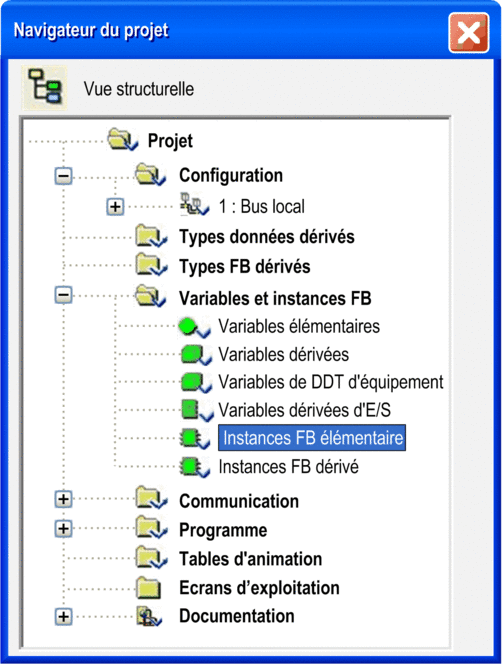Click the Bus local configuration icon
Screen dimensions: 502x664
194,205
